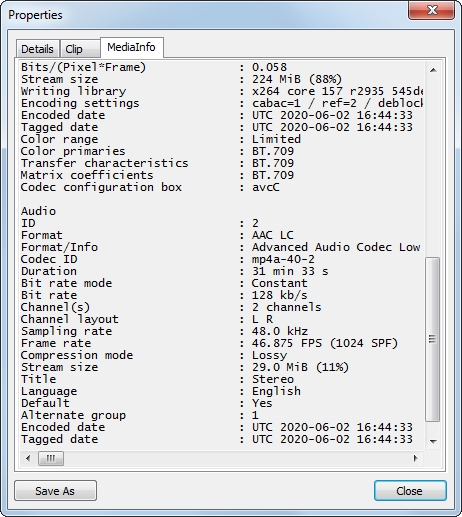Click the 'Codec configuration box' label
Image resolution: width=462 pixels, height=517 pixels.
pos(101,187)
